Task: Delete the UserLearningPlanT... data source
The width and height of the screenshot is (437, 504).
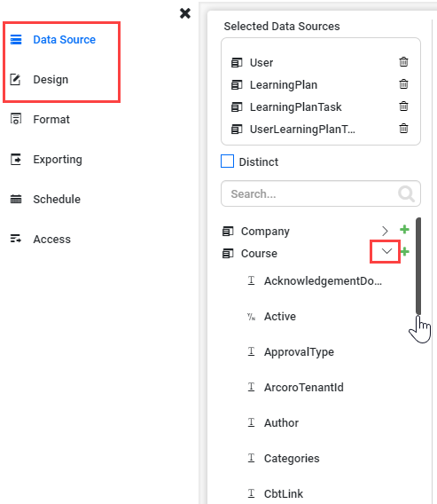Action: (403, 129)
